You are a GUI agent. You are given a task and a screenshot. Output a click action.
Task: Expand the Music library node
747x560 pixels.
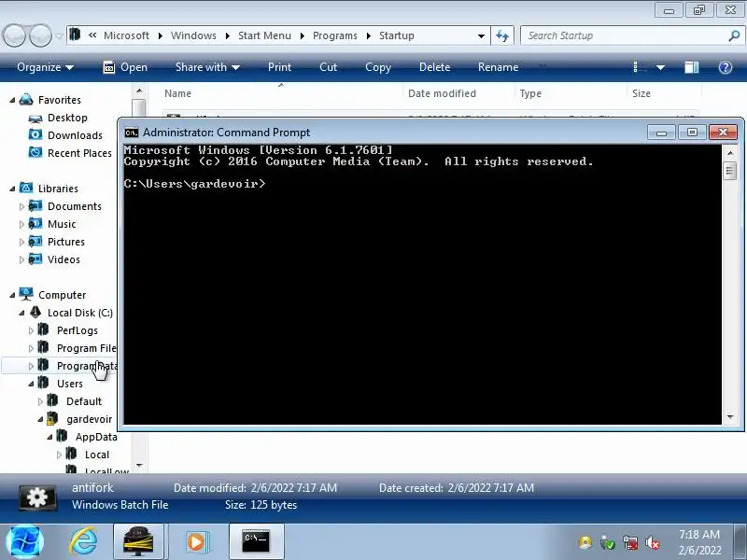tap(21, 224)
